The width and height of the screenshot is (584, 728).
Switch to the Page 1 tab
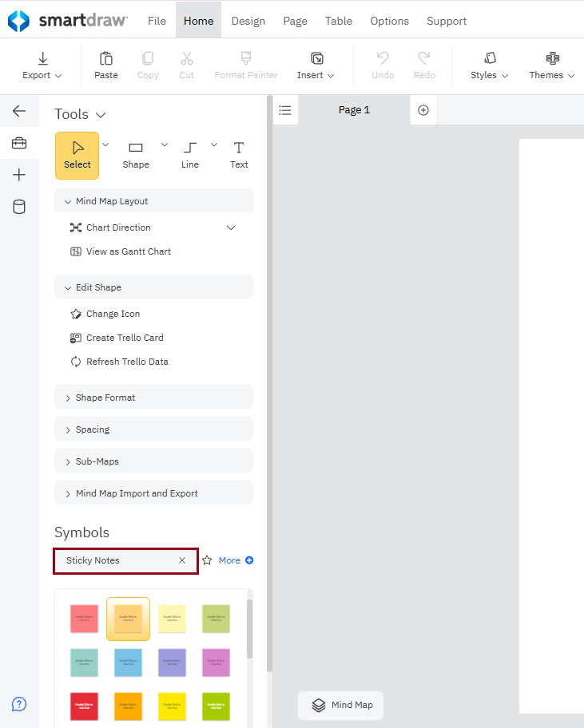pos(354,110)
